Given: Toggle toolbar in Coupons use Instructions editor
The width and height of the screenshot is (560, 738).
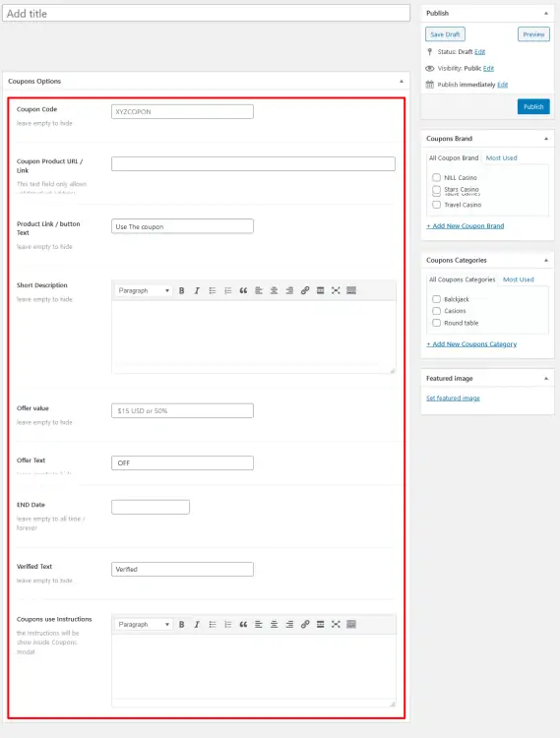Looking at the screenshot, I should (351, 624).
